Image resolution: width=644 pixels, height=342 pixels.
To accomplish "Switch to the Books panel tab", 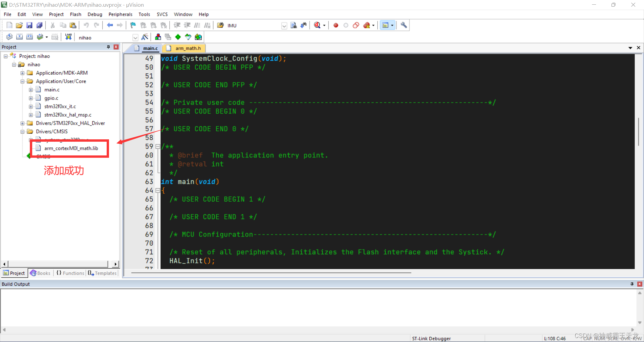I will [x=40, y=273].
